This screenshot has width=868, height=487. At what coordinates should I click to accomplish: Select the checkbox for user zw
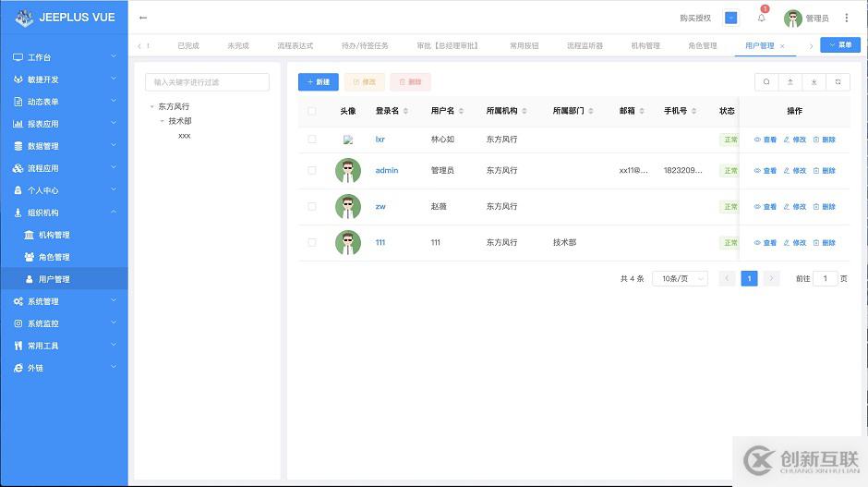[312, 207]
